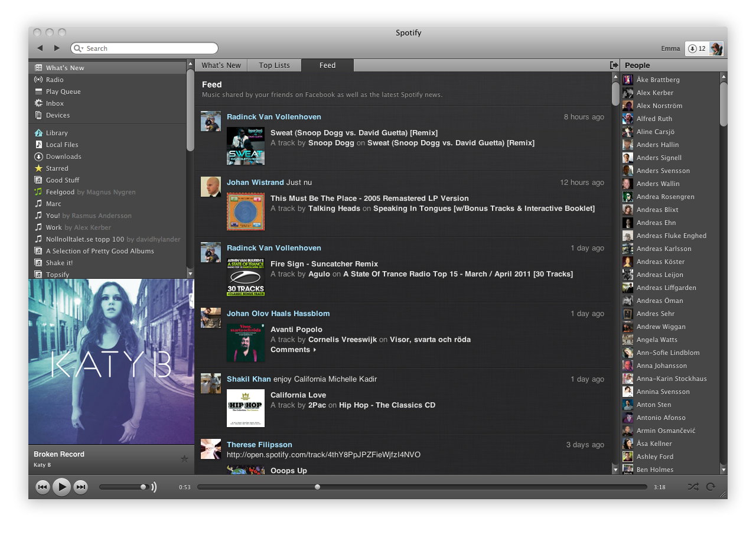
Task: Open Johan Wistrand's profile link
Action: pyautogui.click(x=255, y=183)
